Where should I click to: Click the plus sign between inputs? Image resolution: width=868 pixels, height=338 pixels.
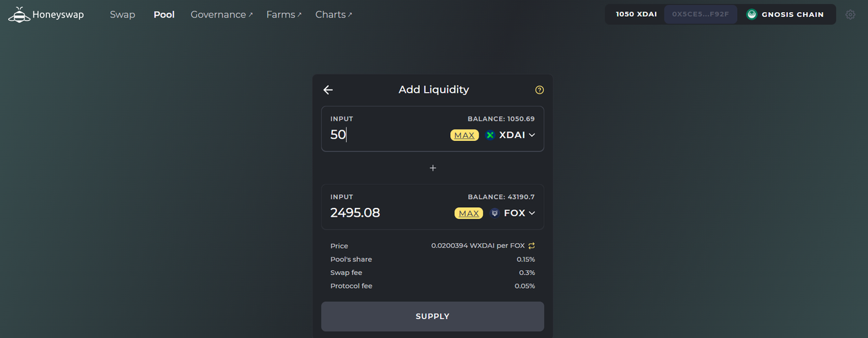pyautogui.click(x=433, y=168)
